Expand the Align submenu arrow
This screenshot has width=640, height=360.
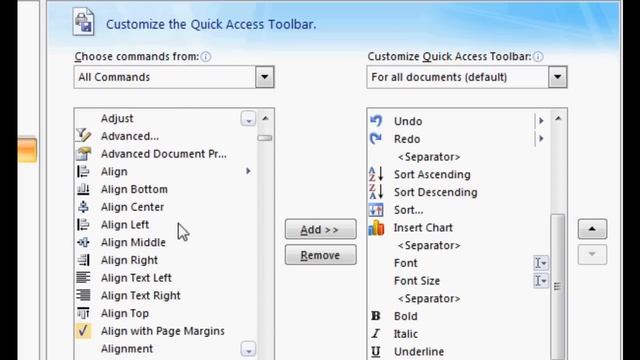(248, 171)
